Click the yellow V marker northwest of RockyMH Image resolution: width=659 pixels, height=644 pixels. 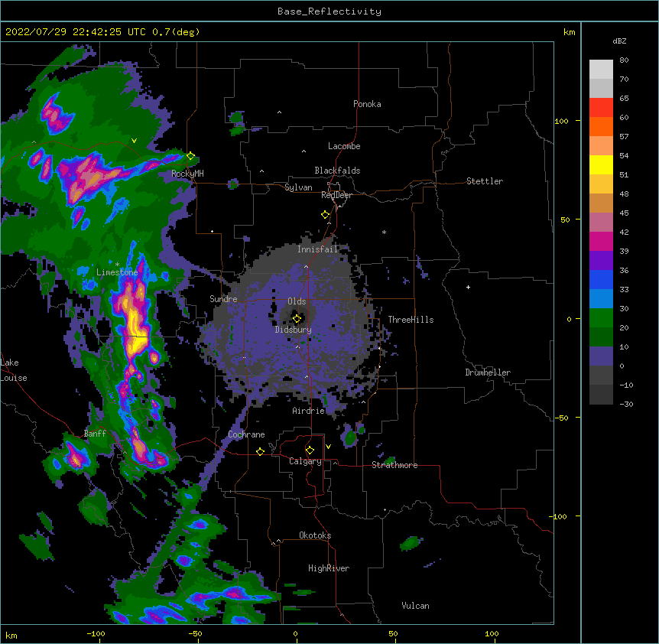click(x=134, y=141)
